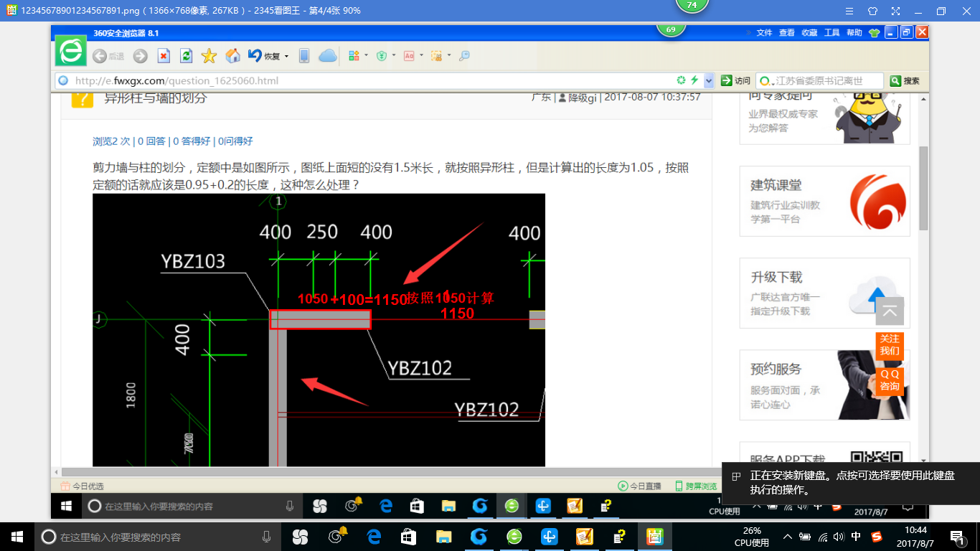
Task: Open Edge browser from bottom taskbar
Action: tap(374, 537)
